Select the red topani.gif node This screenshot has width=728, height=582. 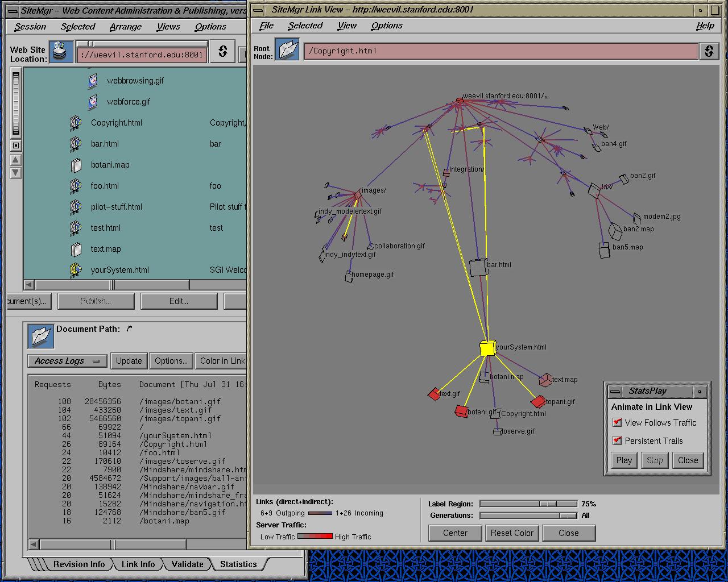[x=537, y=402]
